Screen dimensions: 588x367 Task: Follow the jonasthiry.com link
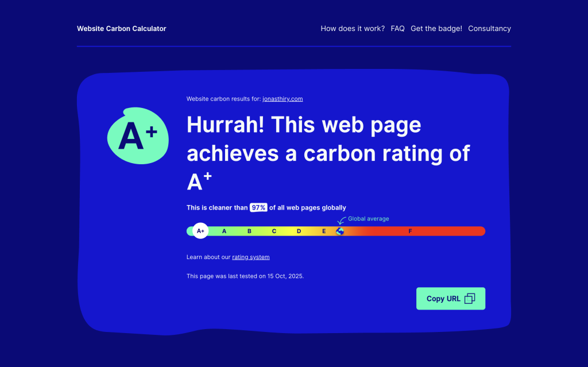pos(283,99)
